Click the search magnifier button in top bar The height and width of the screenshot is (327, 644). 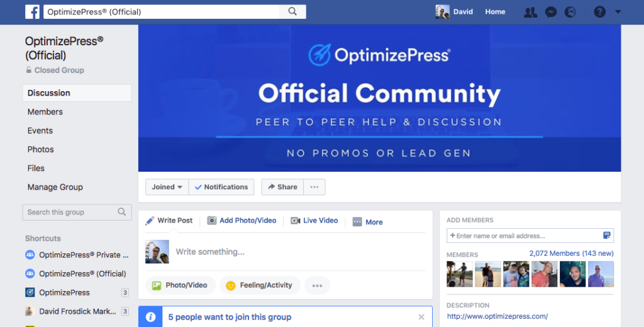292,11
